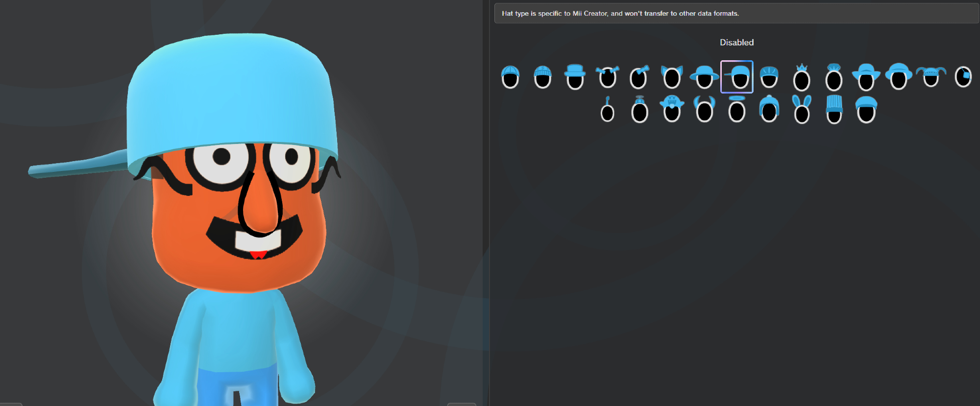The width and height of the screenshot is (980, 406).
Task: Click the Disabled hat option
Action: [736, 43]
